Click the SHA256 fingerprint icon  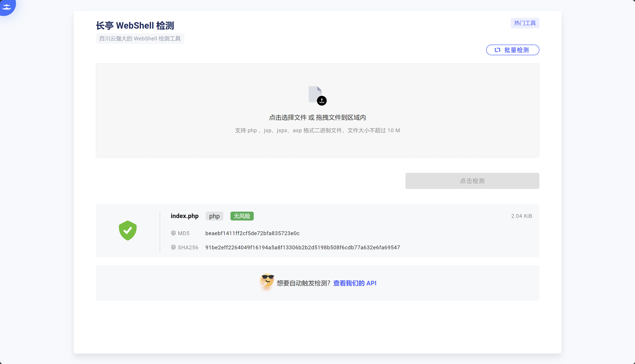pyautogui.click(x=173, y=248)
